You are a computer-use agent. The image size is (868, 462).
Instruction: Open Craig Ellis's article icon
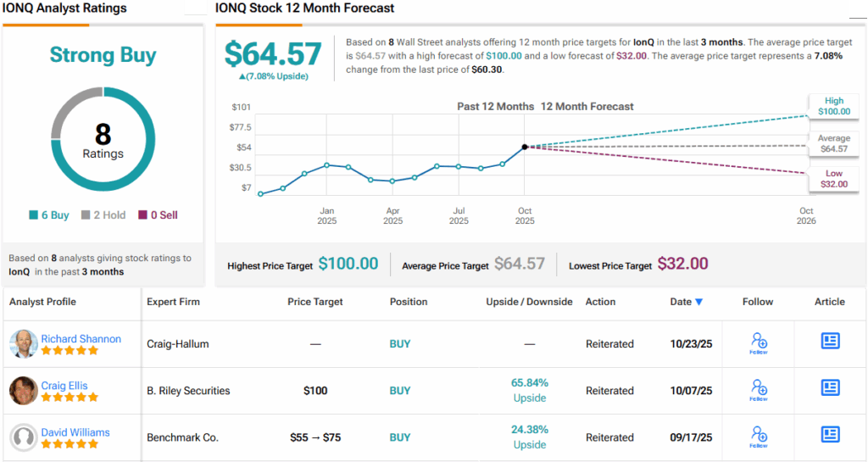pos(830,387)
